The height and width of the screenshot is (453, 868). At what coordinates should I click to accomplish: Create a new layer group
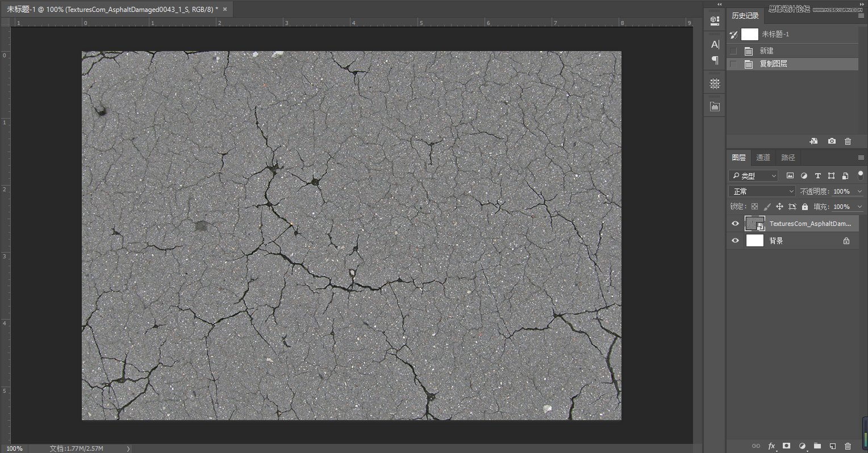coord(817,446)
